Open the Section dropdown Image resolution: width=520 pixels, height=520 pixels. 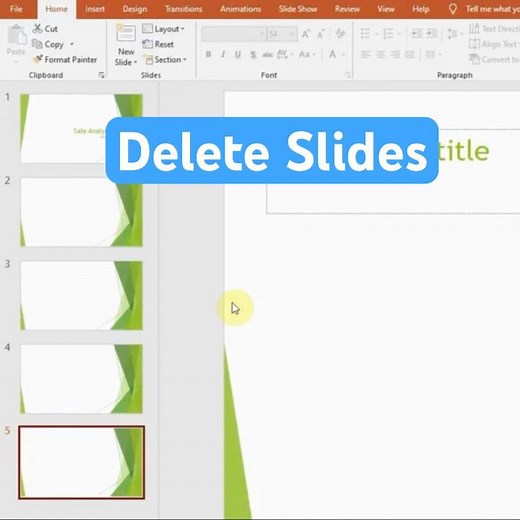tap(165, 60)
